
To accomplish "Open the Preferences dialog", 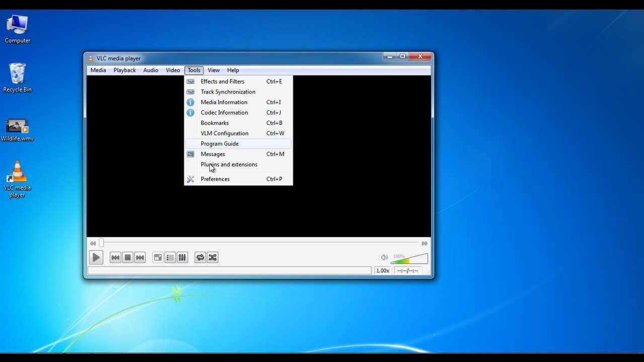I will pos(215,179).
